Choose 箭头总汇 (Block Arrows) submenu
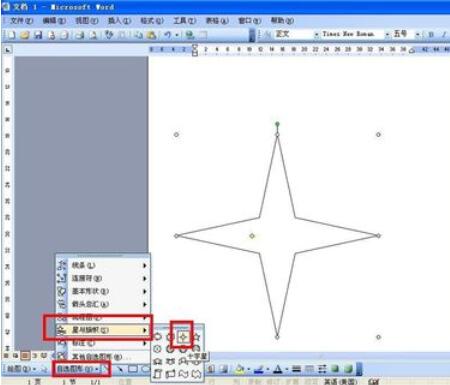 point(103,304)
